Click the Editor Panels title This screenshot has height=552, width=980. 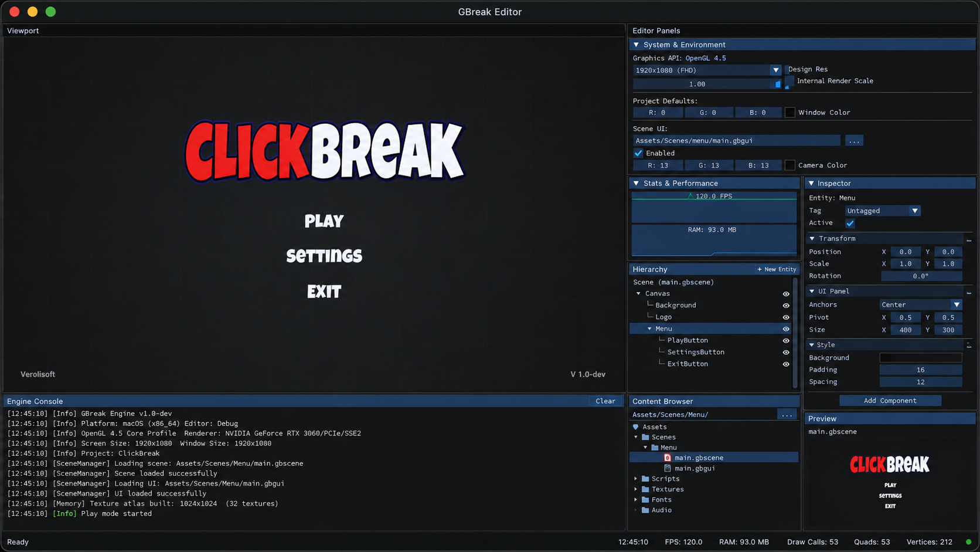click(x=656, y=31)
